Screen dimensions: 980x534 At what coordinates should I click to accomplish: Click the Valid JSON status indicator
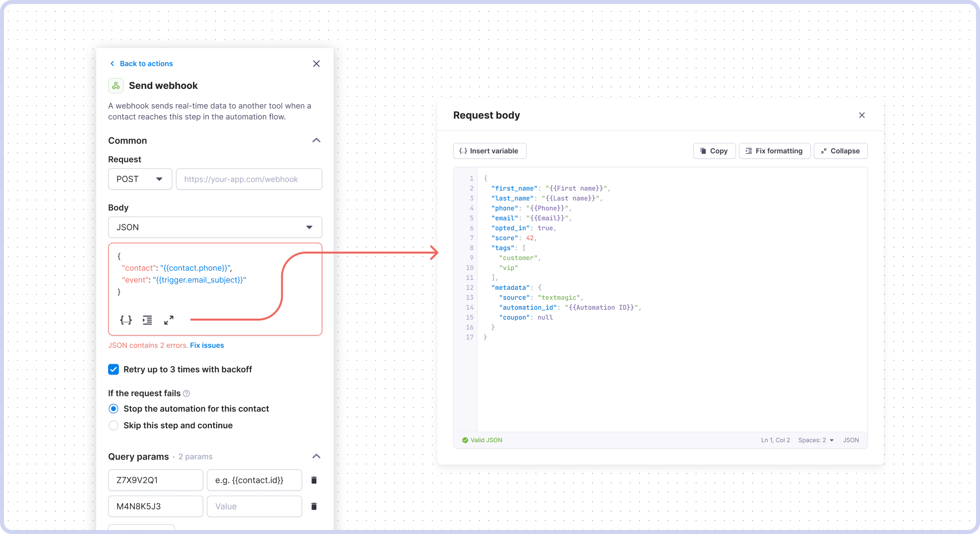[x=482, y=440]
